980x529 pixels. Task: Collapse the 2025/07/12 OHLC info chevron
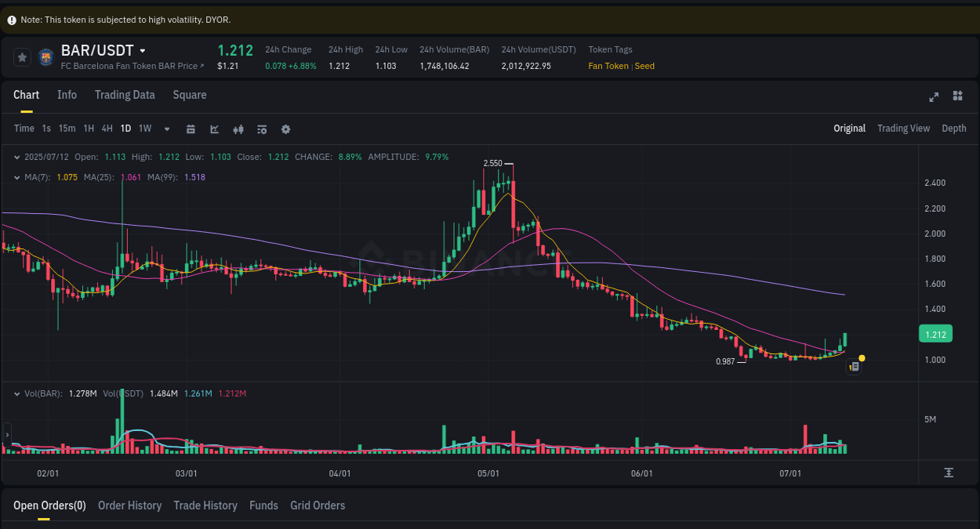pyautogui.click(x=16, y=157)
